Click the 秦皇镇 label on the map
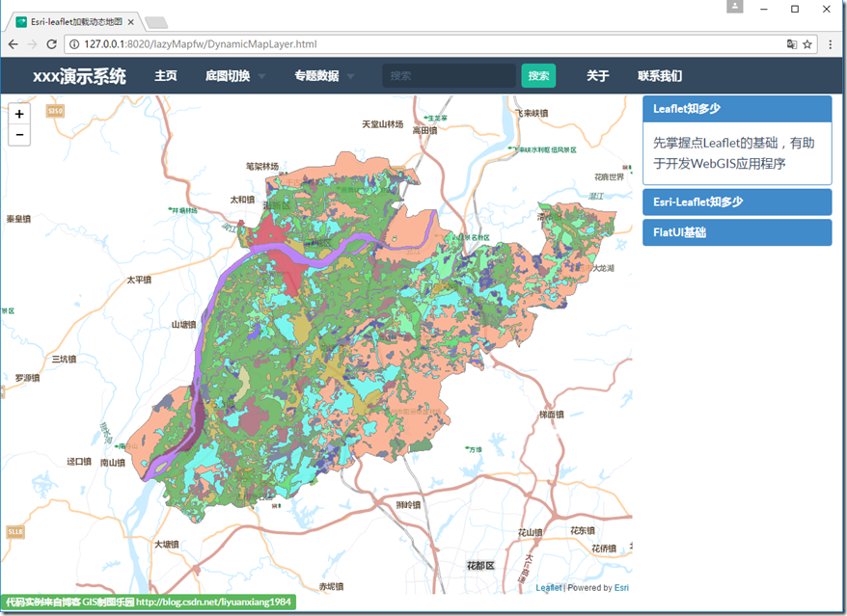847x616 pixels. coord(18,219)
